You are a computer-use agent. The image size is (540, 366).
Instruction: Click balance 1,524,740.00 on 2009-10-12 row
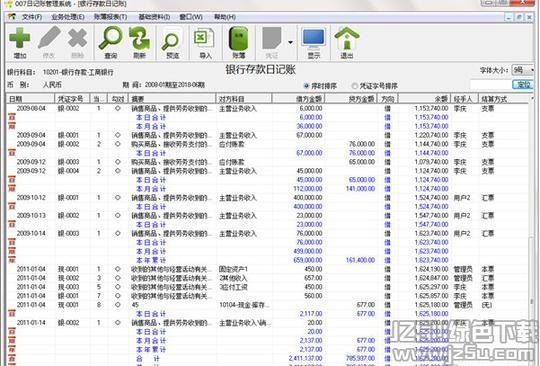tap(431, 198)
